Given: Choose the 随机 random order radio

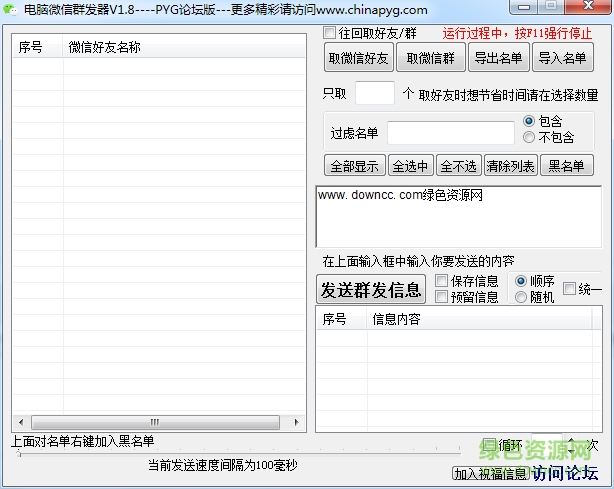Looking at the screenshot, I should click(x=521, y=297).
